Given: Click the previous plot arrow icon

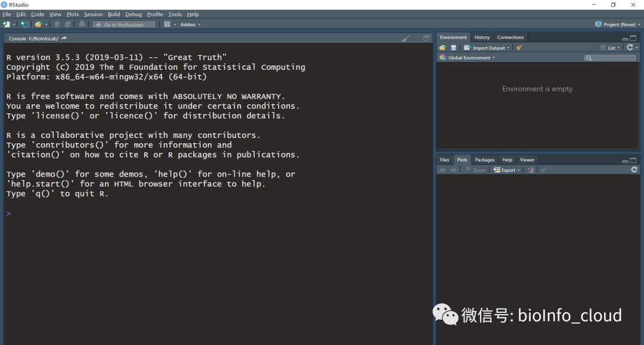Looking at the screenshot, I should tap(442, 170).
